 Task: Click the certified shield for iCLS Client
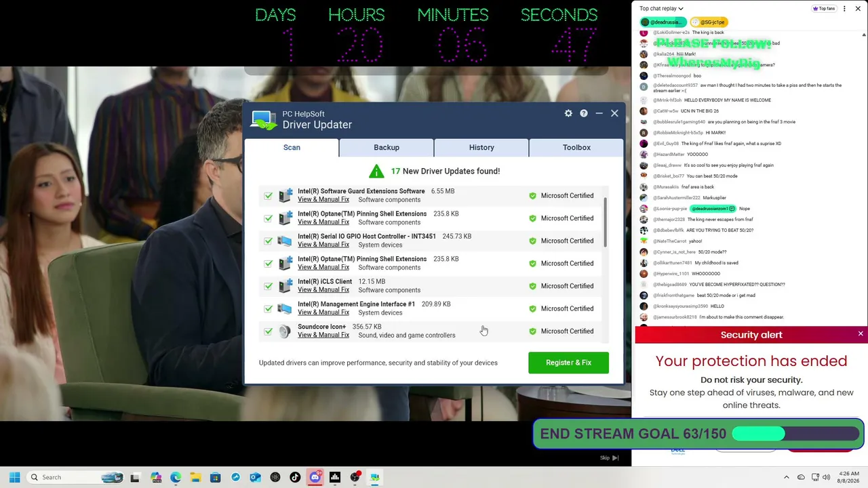[x=532, y=286]
